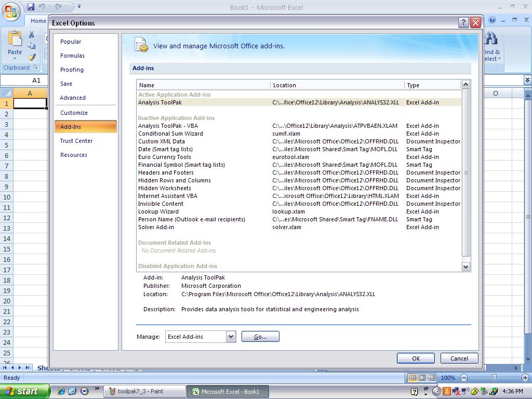The height and width of the screenshot is (399, 532).
Task: Select Solver Add-in in the list
Action: click(156, 227)
